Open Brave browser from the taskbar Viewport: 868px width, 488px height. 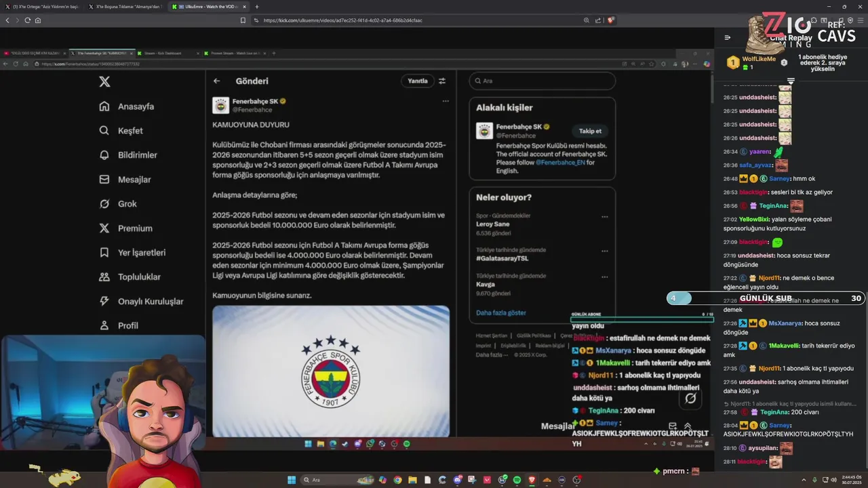click(x=532, y=480)
